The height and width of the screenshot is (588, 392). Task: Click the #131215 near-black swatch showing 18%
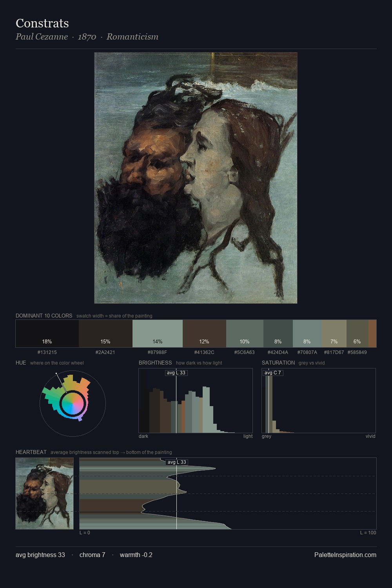[47, 334]
